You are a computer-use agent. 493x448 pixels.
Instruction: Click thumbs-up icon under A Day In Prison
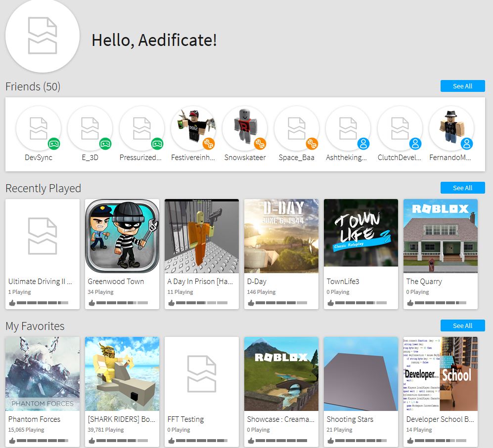click(172, 303)
